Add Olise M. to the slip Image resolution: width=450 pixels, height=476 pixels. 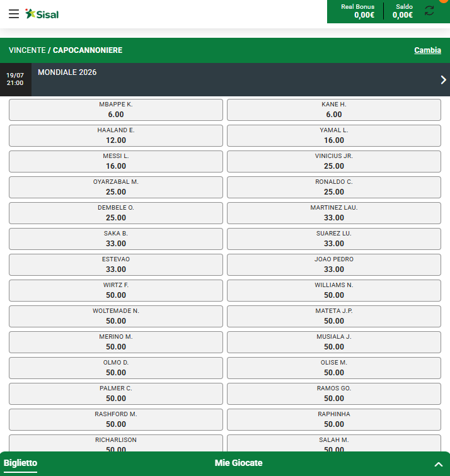[x=334, y=368]
